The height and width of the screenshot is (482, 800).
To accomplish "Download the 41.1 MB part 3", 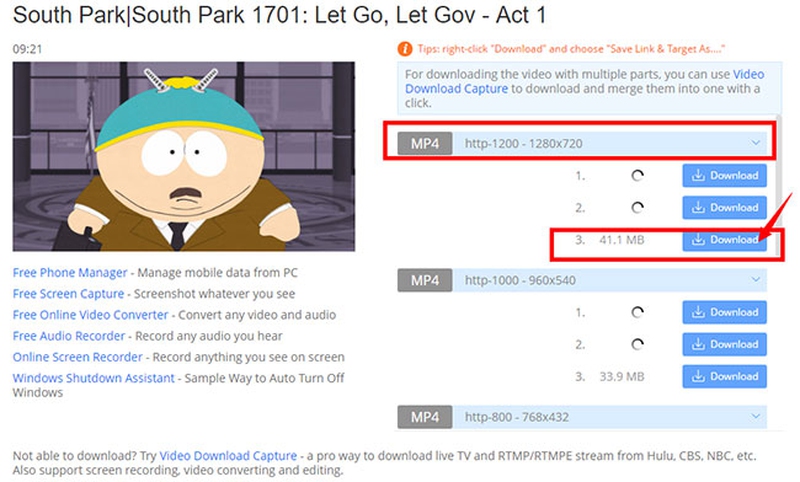I will pos(724,240).
